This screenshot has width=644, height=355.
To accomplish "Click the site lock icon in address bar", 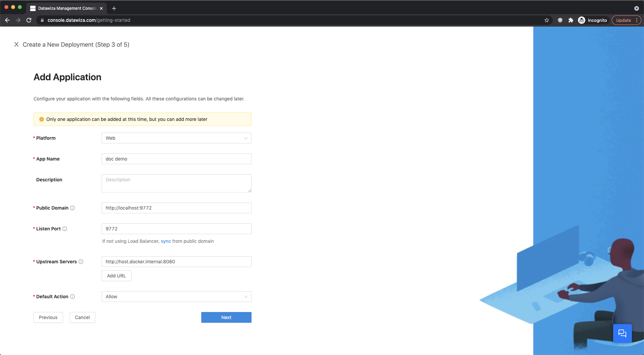I will tap(42, 20).
